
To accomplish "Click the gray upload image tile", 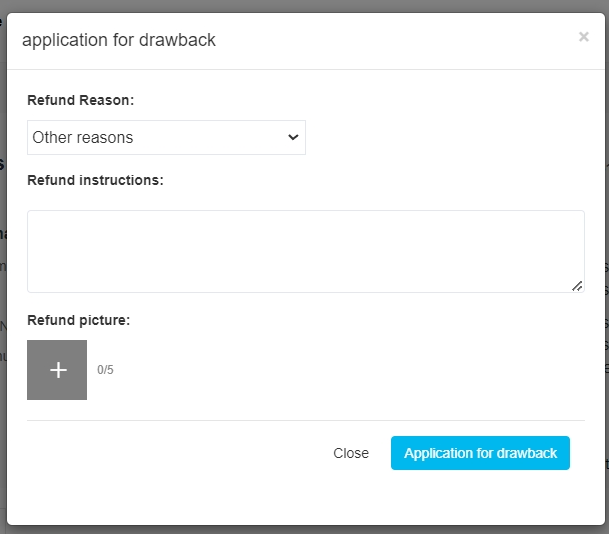I will tap(57, 370).
